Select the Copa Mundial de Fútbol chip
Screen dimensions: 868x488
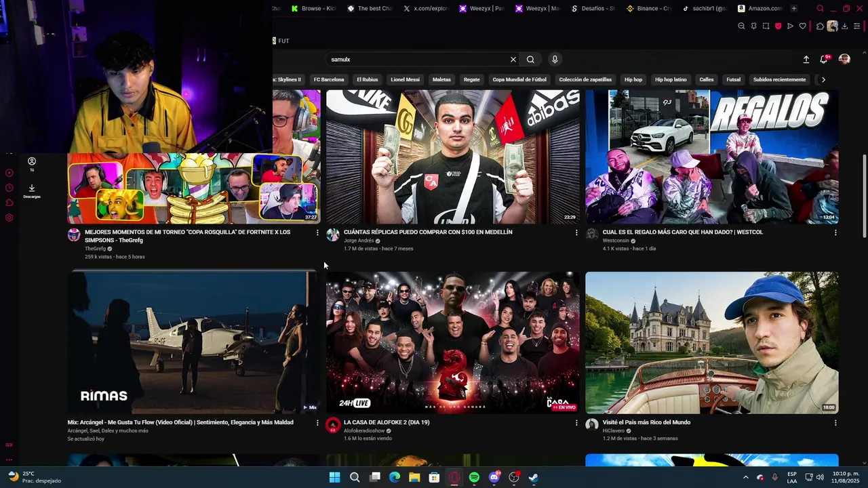(x=519, y=80)
